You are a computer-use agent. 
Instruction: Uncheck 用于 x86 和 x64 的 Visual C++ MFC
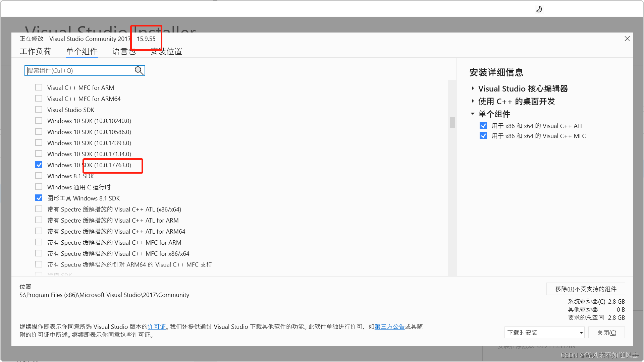pyautogui.click(x=483, y=136)
